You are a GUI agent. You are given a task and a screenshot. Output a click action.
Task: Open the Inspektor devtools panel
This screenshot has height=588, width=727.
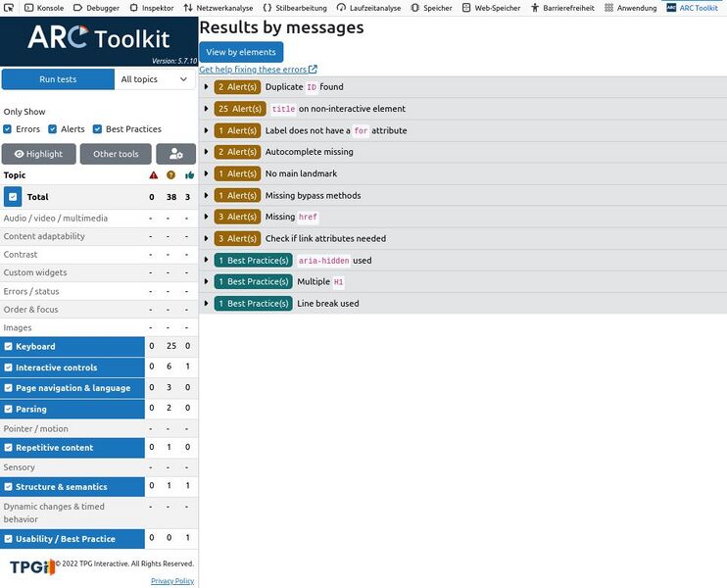click(151, 7)
